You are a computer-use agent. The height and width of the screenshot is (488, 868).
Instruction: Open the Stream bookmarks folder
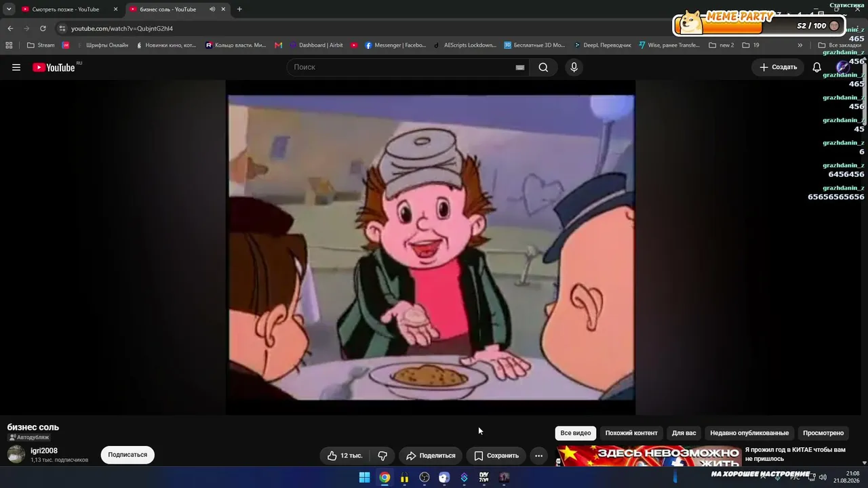pyautogui.click(x=41, y=45)
